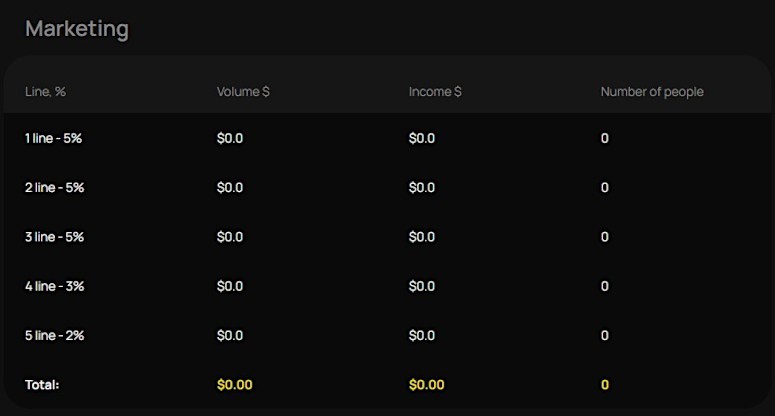The image size is (775, 416).
Task: Click the Total row's number of people
Action: pos(605,385)
